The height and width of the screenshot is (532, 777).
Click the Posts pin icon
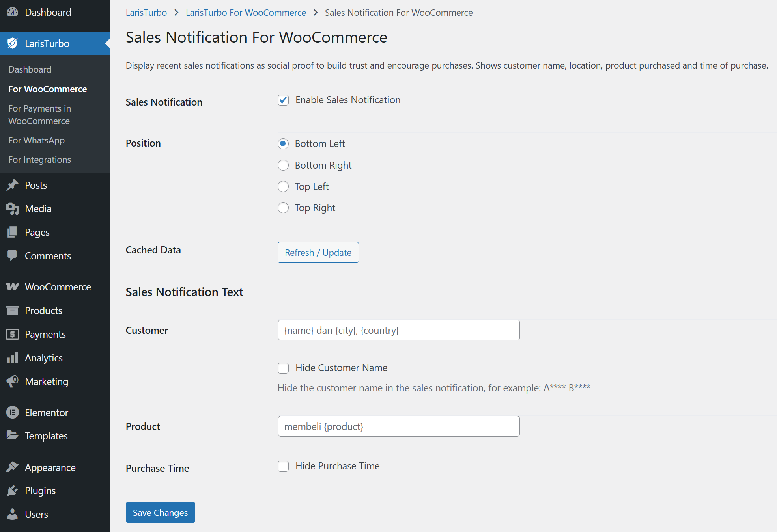click(12, 185)
